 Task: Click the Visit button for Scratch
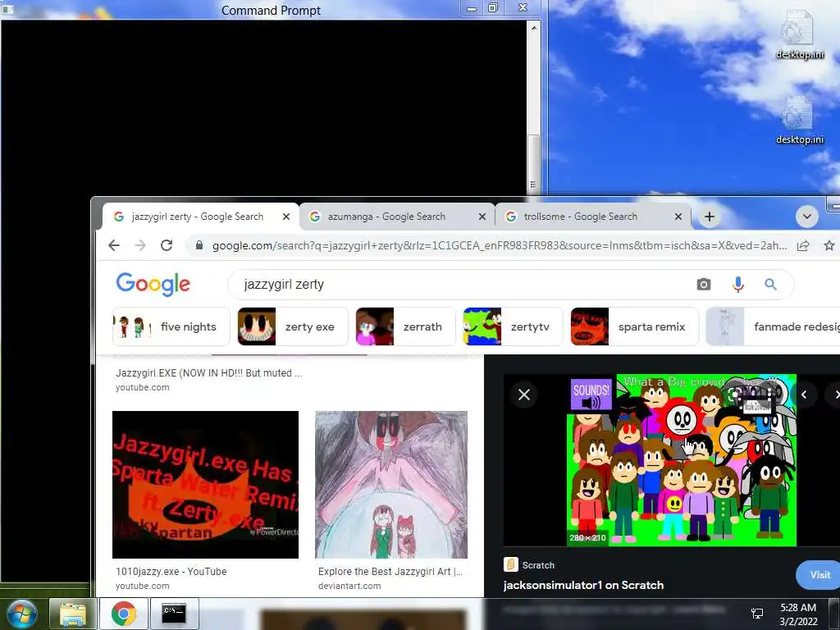(x=819, y=575)
